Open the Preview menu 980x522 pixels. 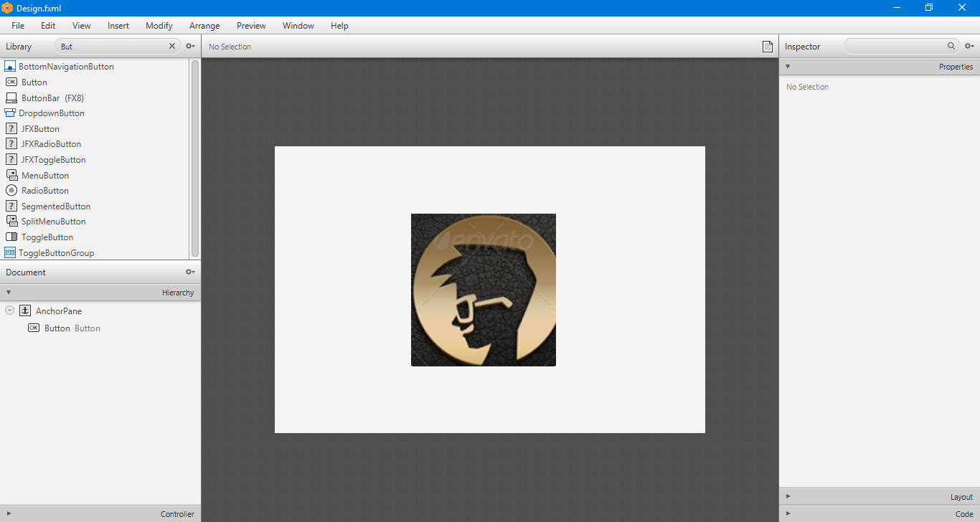pos(250,26)
